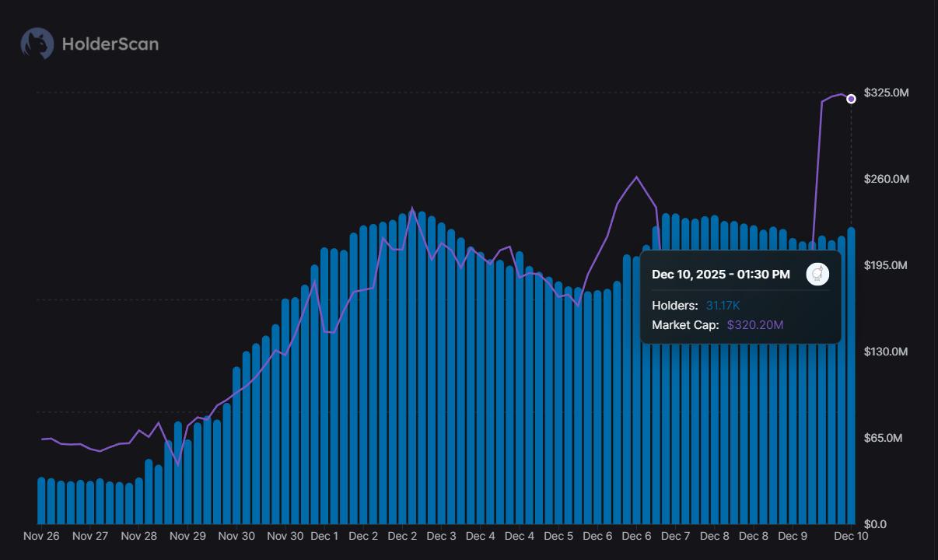The height and width of the screenshot is (560, 938).
Task: Select the Nov 28 date label
Action: (x=139, y=536)
